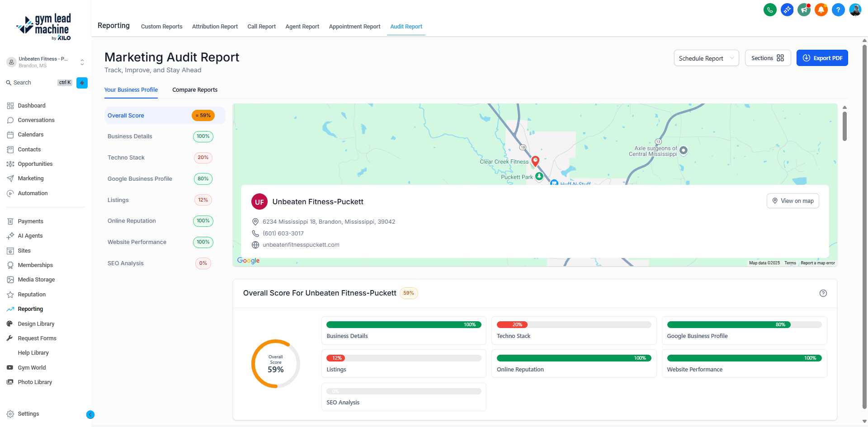The image size is (868, 427).
Task: Open the user profile avatar
Action: [855, 9]
